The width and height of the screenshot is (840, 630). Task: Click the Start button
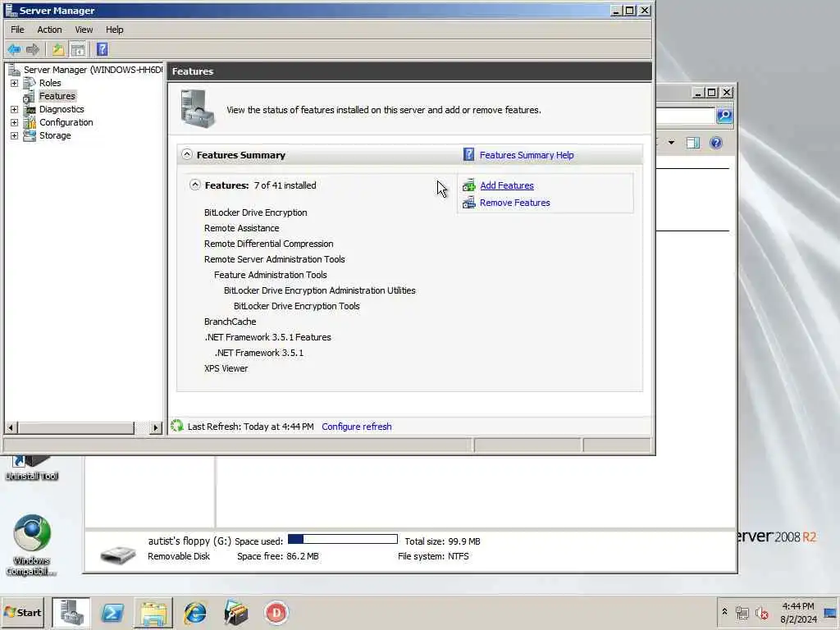point(22,612)
